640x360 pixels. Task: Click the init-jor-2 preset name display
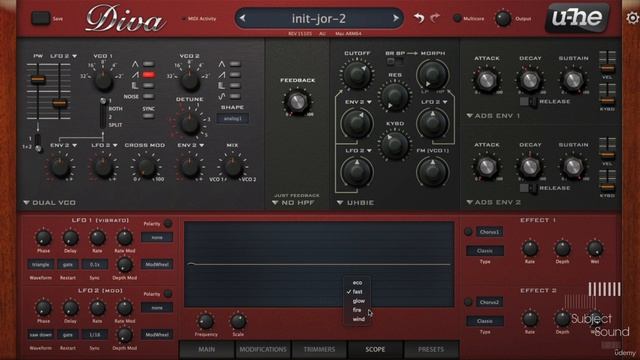(319, 18)
